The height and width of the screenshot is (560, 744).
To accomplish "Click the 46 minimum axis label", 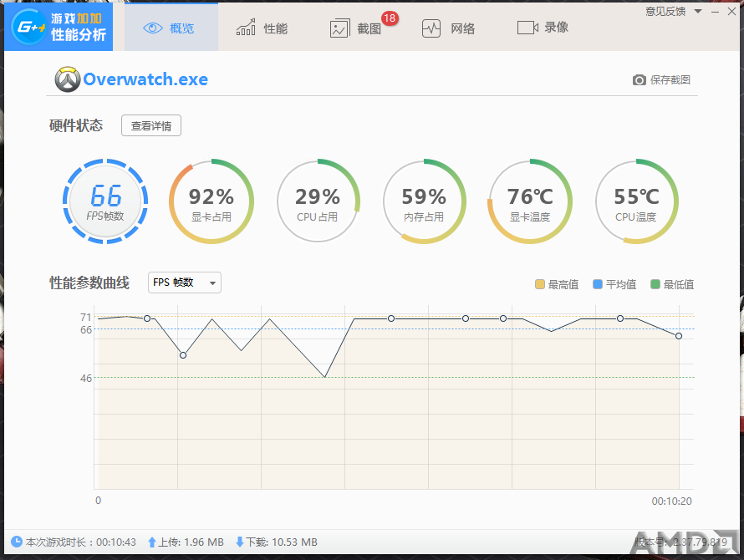I will (x=86, y=379).
